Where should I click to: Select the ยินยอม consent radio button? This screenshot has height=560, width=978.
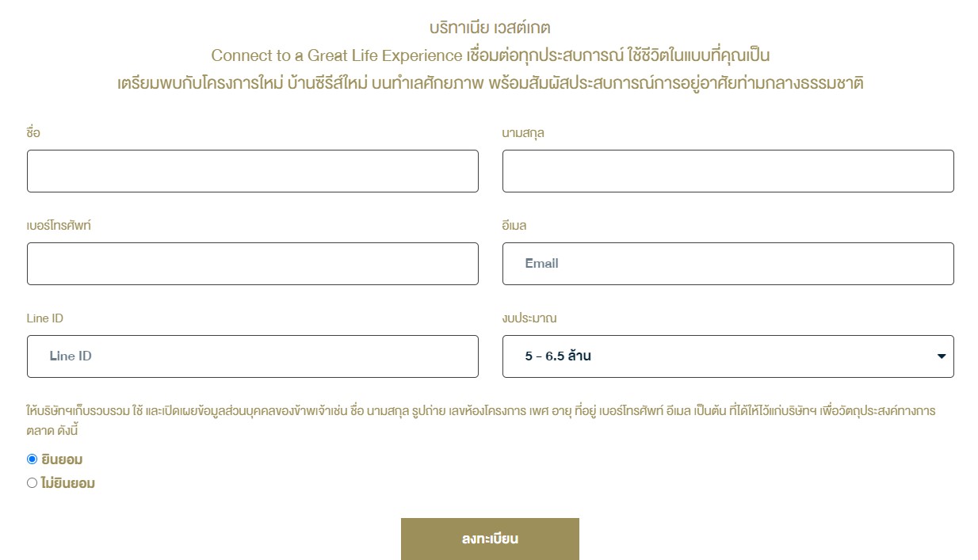[x=32, y=459]
